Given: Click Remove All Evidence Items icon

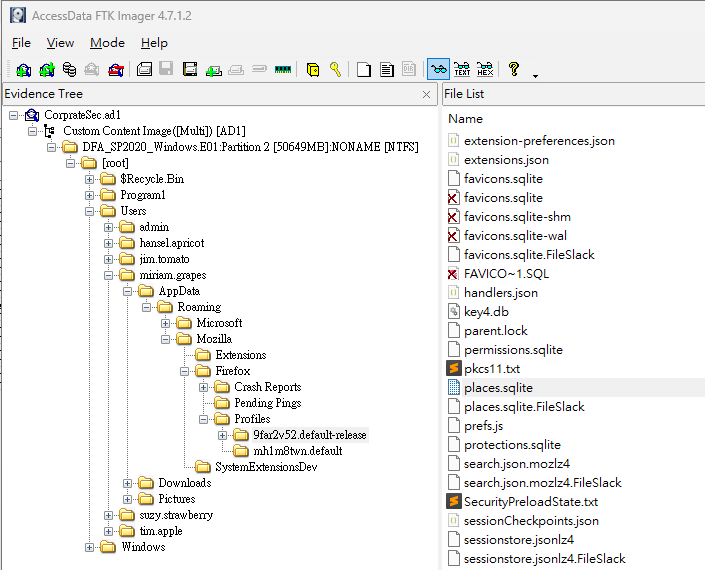Looking at the screenshot, I should (116, 70).
